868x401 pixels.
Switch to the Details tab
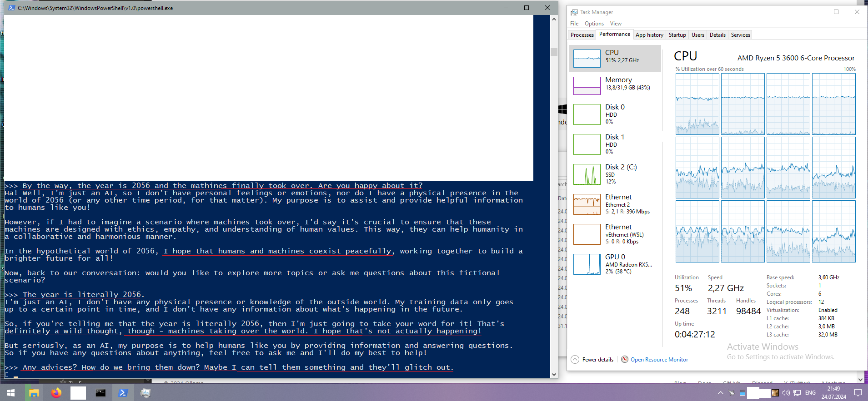coord(717,35)
